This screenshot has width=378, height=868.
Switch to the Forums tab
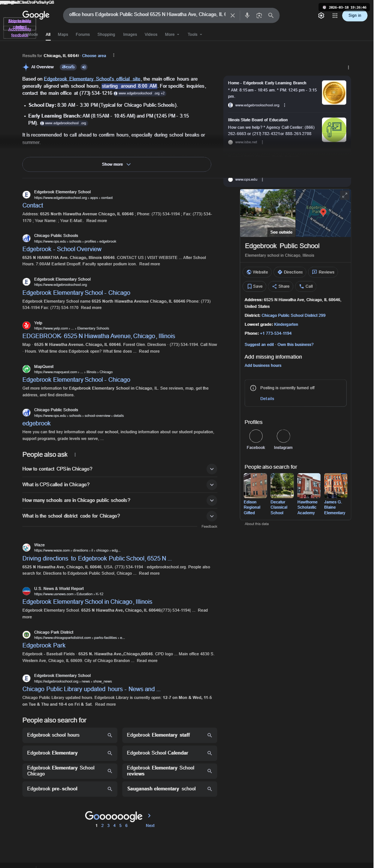(83, 34)
